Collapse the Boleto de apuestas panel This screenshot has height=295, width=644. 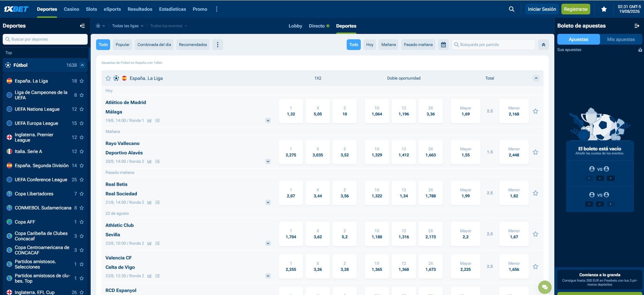[x=637, y=26]
